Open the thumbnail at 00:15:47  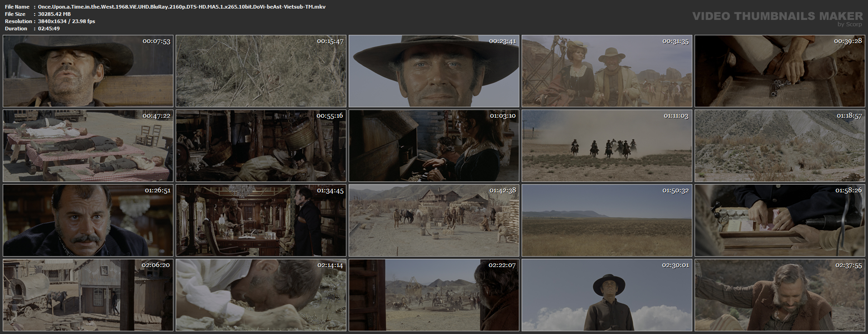pos(261,71)
